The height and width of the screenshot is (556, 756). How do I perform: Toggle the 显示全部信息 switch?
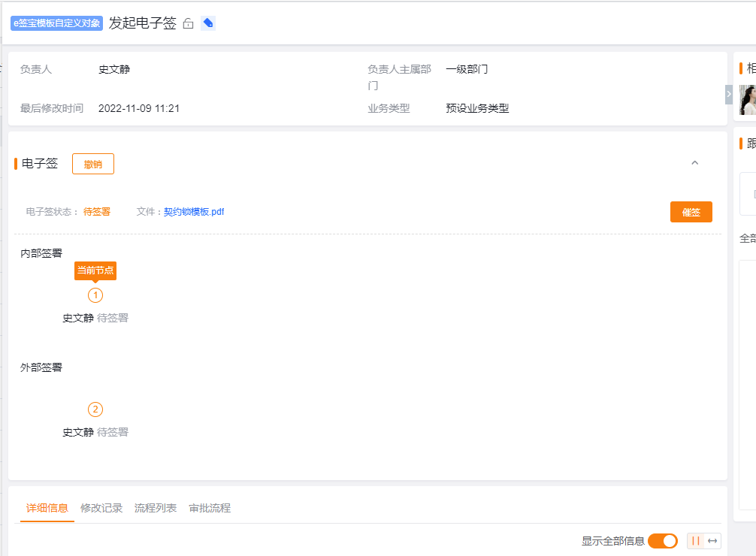pyautogui.click(x=663, y=541)
